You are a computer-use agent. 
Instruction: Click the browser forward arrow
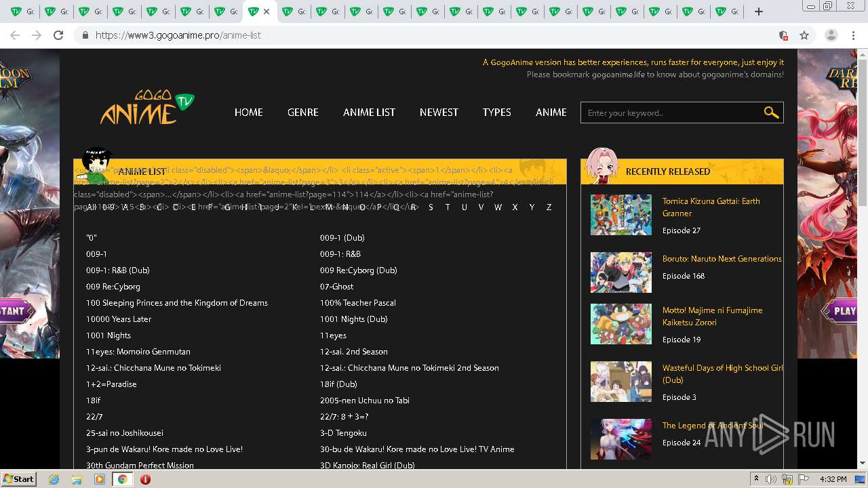(x=37, y=35)
